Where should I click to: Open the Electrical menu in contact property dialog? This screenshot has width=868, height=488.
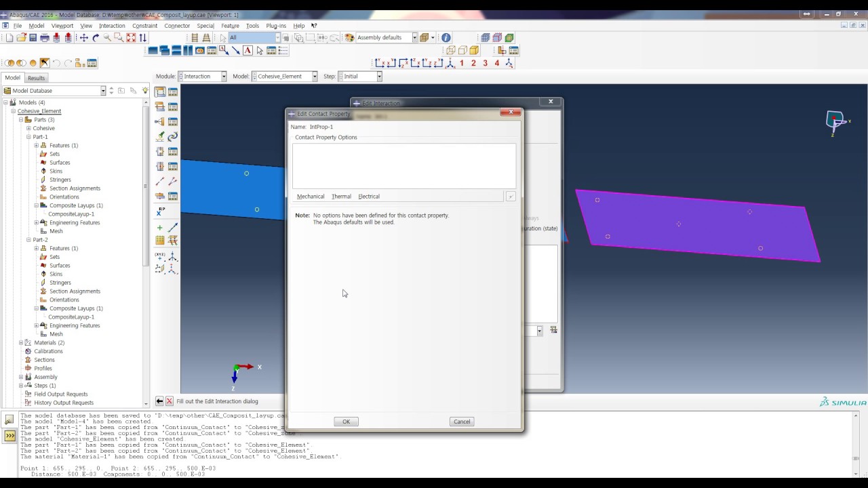coord(369,197)
